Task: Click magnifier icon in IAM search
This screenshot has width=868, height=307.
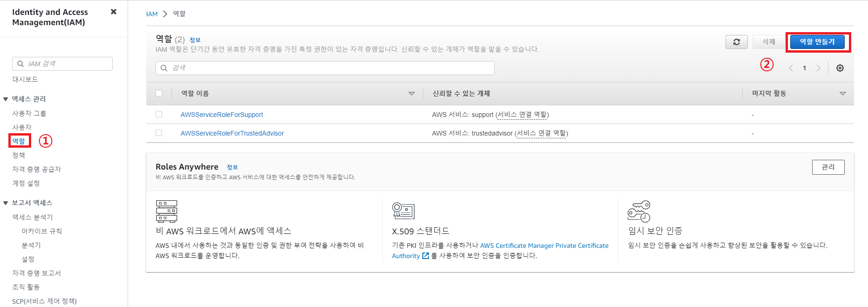Action: pyautogui.click(x=20, y=64)
